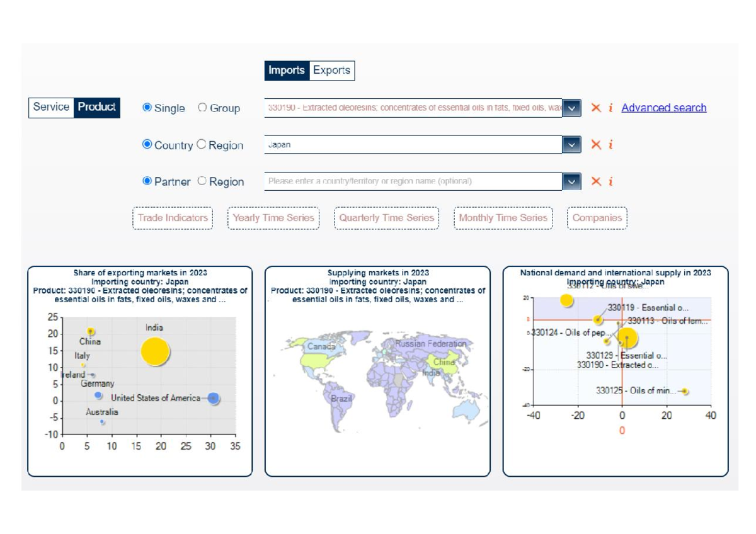This screenshot has width=756, height=534.
Task: Show info icon next to country field
Action: coord(610,145)
